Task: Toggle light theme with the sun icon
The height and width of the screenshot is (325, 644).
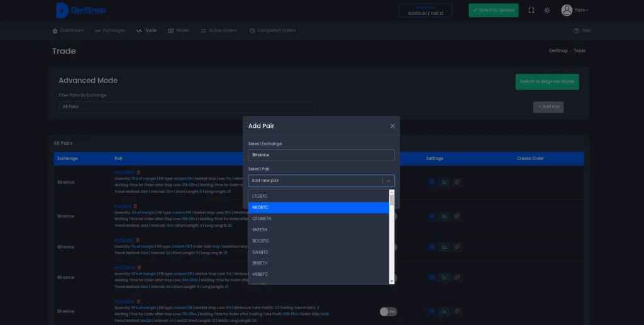Action: (547, 10)
